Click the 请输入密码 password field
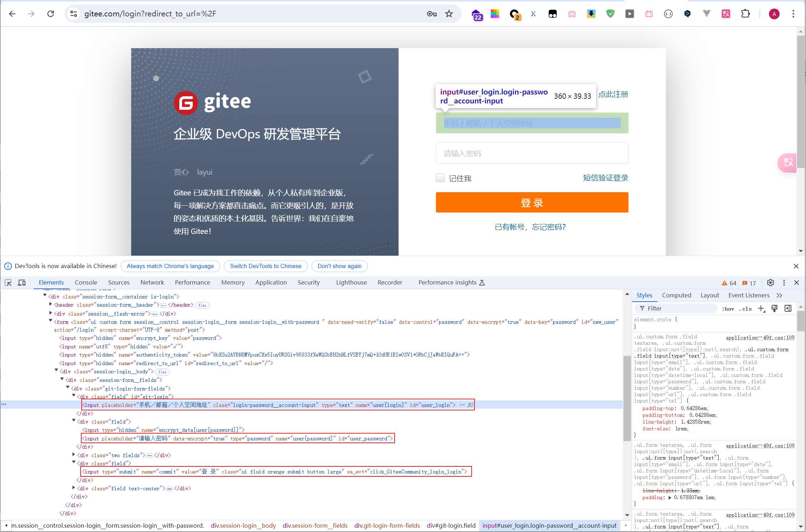The height and width of the screenshot is (532, 806). tap(532, 153)
